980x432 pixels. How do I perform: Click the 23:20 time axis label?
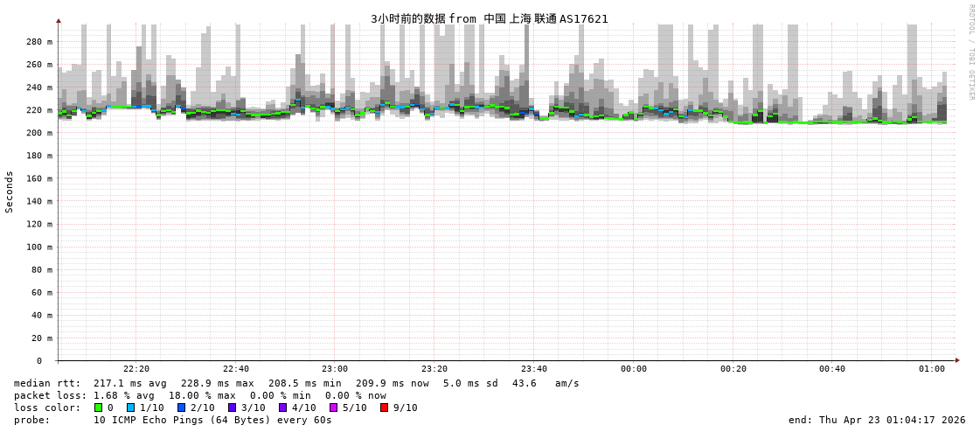[x=434, y=369]
